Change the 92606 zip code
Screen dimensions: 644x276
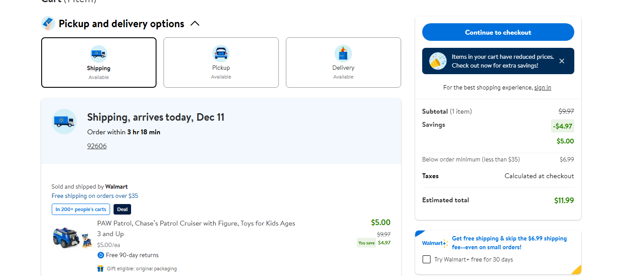coord(97,146)
